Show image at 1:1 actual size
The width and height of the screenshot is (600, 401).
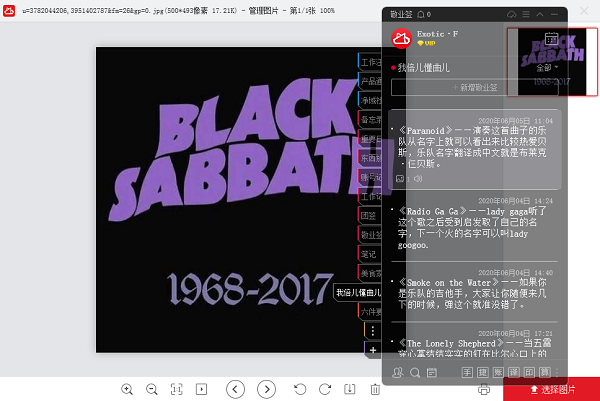click(x=176, y=390)
